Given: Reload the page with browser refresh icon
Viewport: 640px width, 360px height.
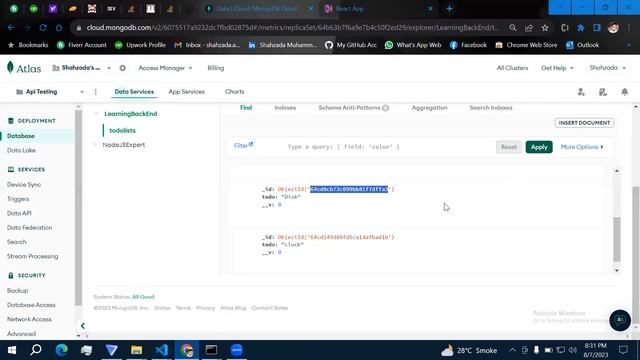Looking at the screenshot, I should click(x=43, y=28).
